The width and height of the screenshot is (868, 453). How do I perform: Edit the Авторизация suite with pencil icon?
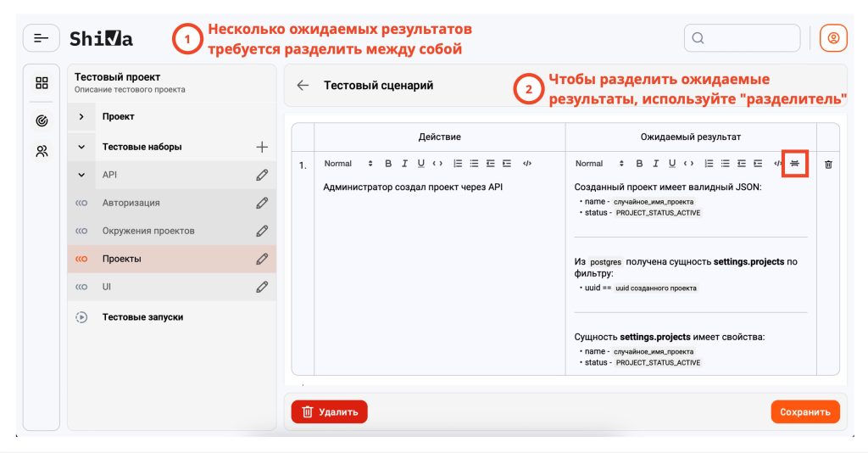pyautogui.click(x=262, y=203)
